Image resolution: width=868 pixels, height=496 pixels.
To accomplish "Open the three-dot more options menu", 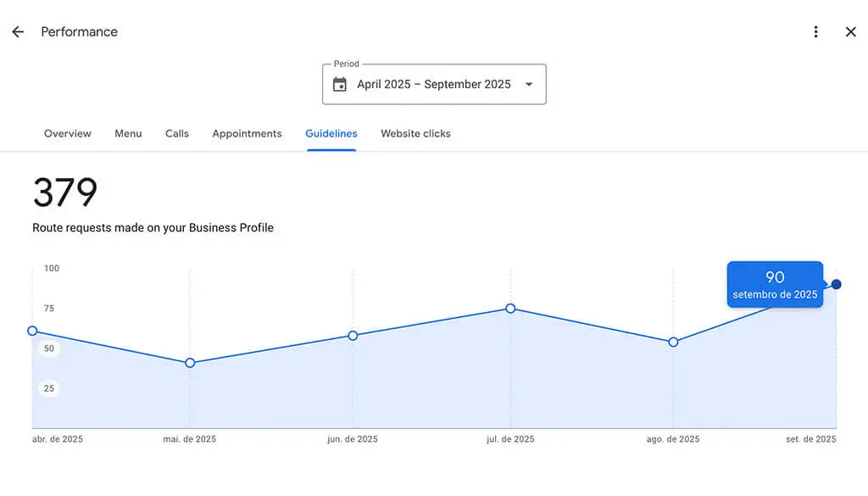I will tap(815, 32).
